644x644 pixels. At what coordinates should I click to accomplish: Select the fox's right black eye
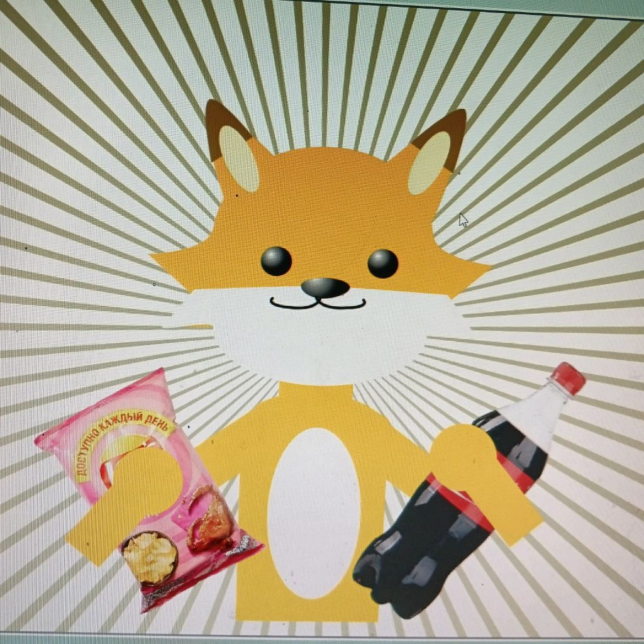tap(382, 264)
